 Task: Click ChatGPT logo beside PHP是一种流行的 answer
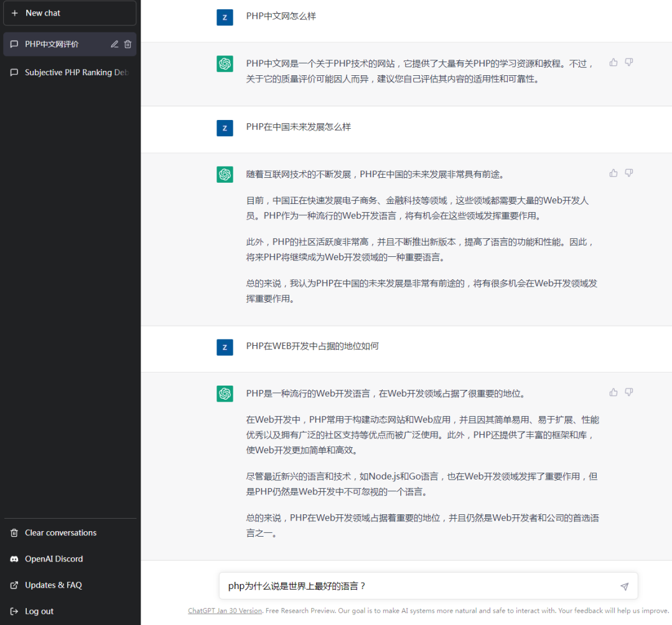pyautogui.click(x=225, y=394)
